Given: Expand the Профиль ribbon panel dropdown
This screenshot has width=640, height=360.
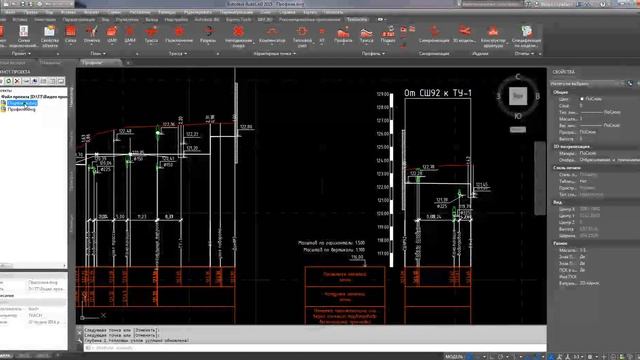Looking at the screenshot, I should pyautogui.click(x=373, y=53).
